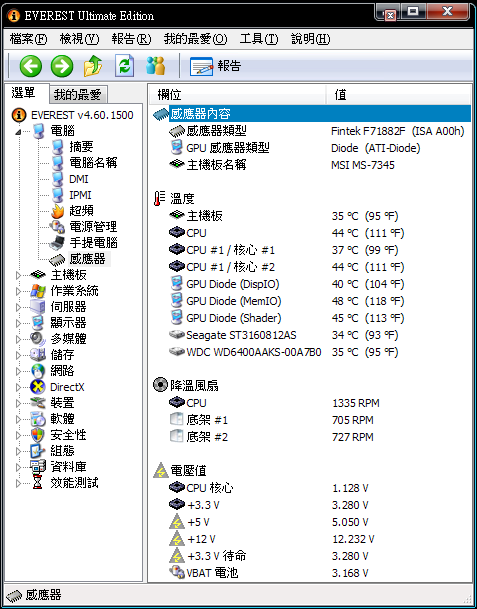This screenshot has height=609, width=477.
Task: Expand the 軟體 tree node
Action: tap(18, 419)
